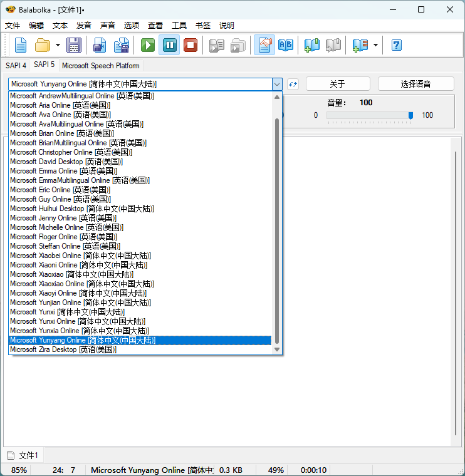Add a quick bookmark with the book icon

[x=312, y=45]
